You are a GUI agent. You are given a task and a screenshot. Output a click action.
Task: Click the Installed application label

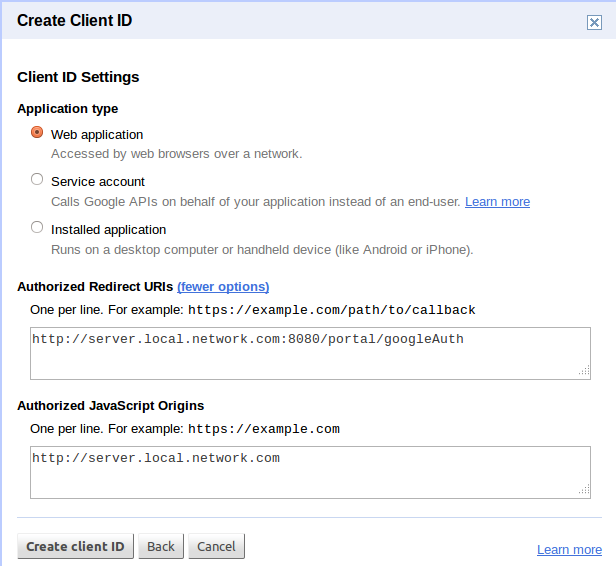pos(108,230)
